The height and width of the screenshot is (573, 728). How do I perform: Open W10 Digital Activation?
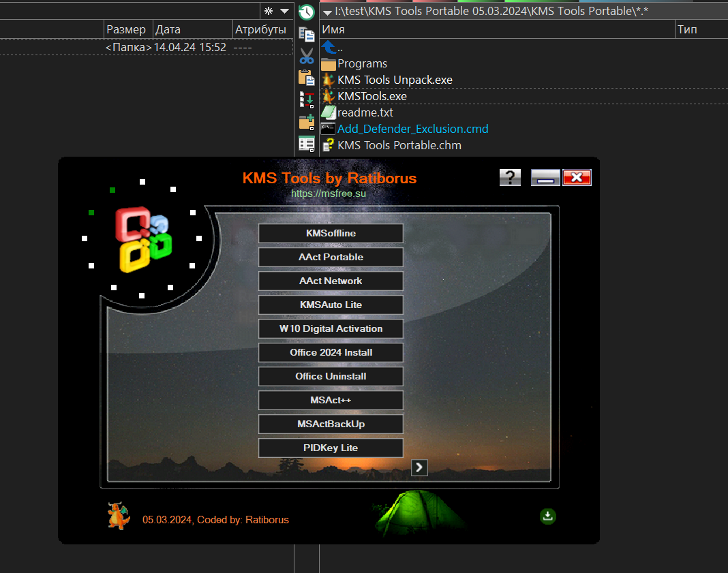(x=331, y=328)
